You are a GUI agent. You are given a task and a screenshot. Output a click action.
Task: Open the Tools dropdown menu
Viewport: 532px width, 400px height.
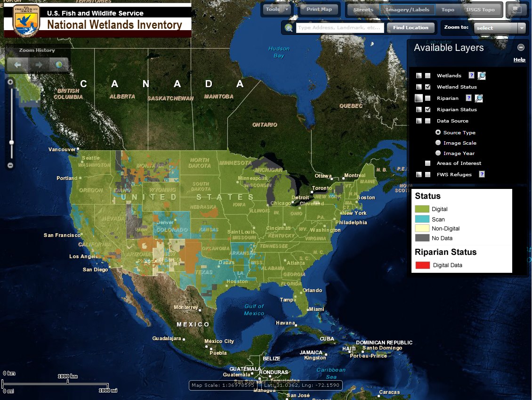coord(277,9)
